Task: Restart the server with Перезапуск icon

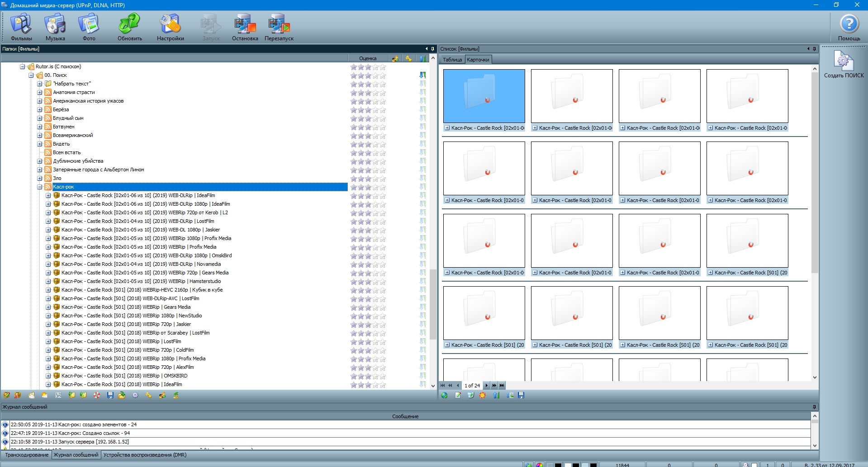Action: coord(279,27)
